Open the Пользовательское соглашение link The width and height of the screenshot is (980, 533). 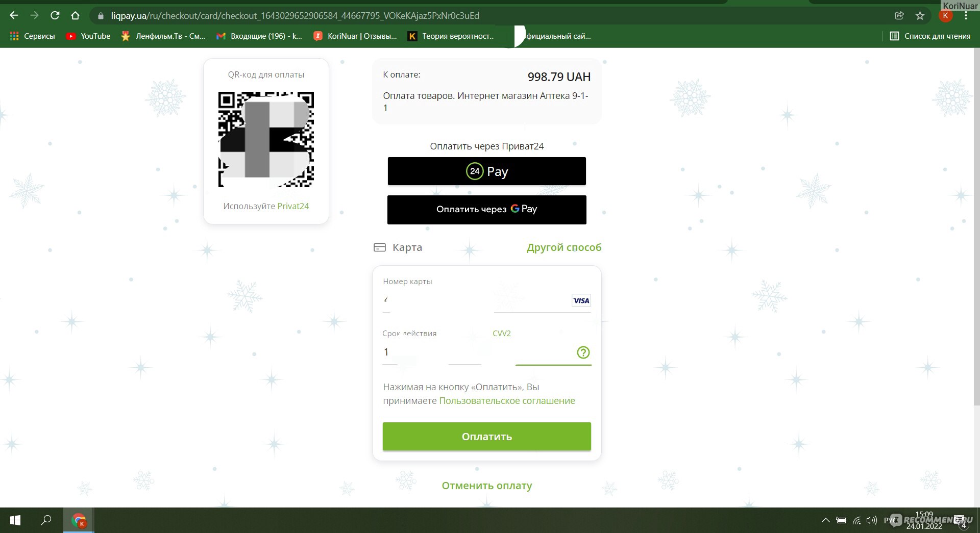[x=507, y=401]
